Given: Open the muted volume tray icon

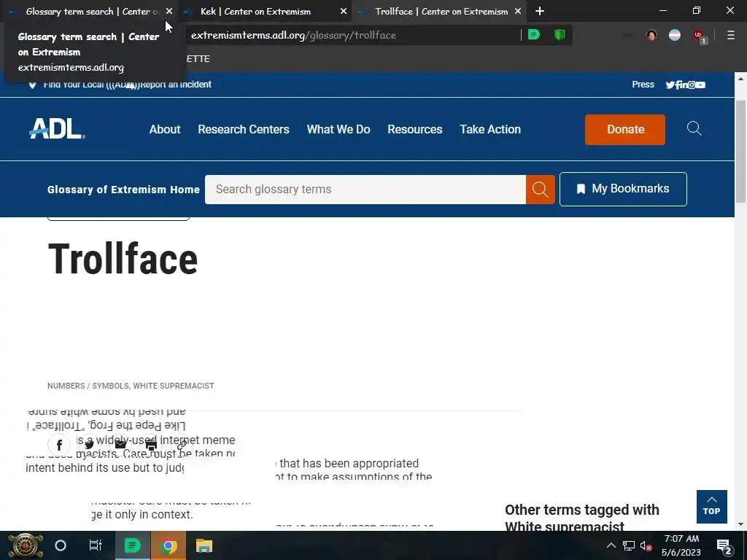Looking at the screenshot, I should 646,545.
